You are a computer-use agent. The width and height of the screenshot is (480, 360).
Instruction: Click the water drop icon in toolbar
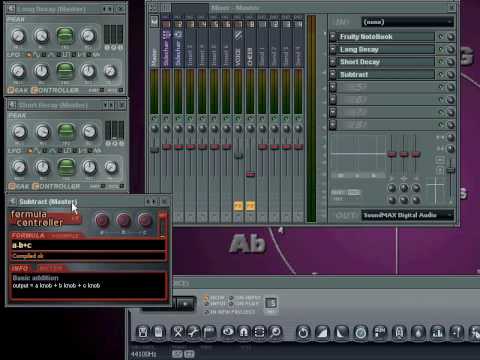[x=419, y=332]
